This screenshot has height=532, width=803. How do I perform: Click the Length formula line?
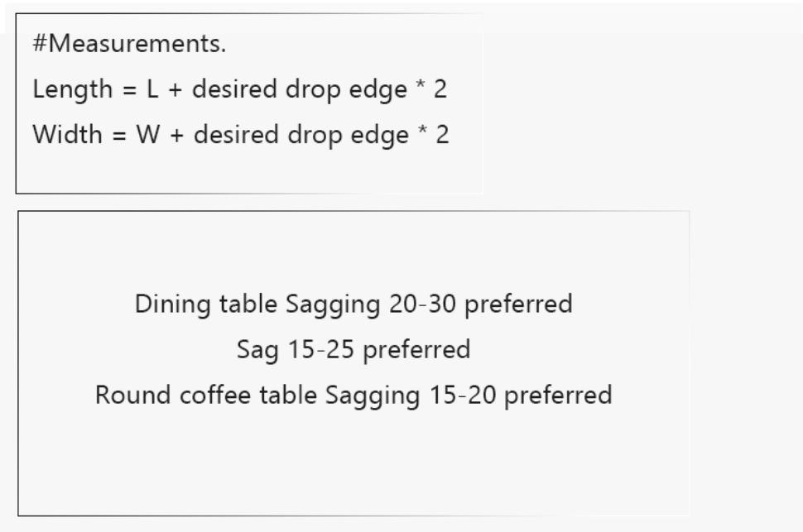239,89
